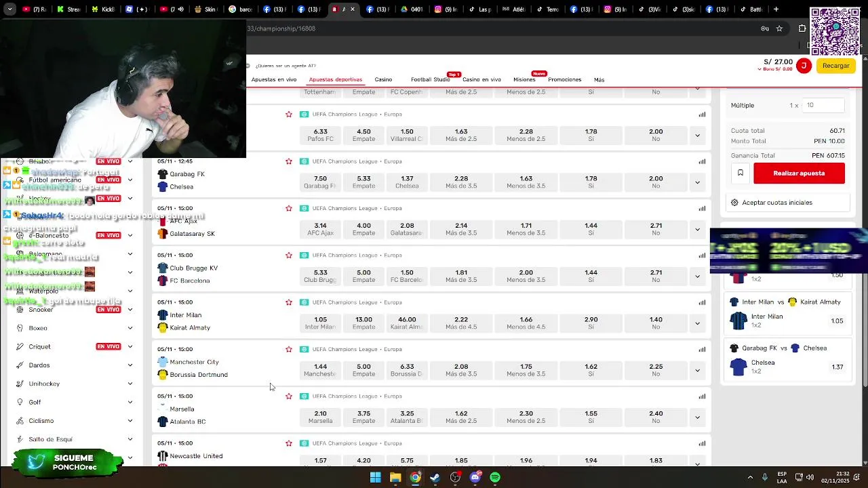Open statistics icon for Inter Milan vs Kairat
The width and height of the screenshot is (868, 488).
(702, 302)
